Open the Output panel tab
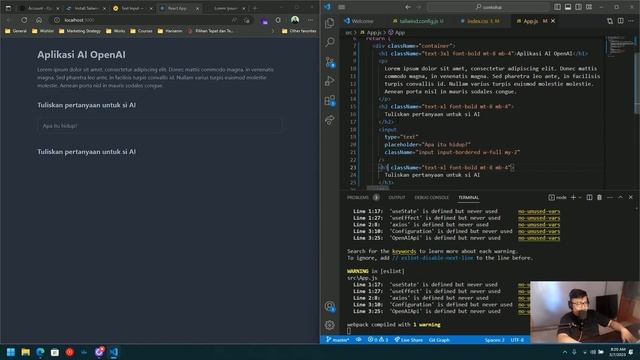640x360 pixels. click(x=397, y=198)
